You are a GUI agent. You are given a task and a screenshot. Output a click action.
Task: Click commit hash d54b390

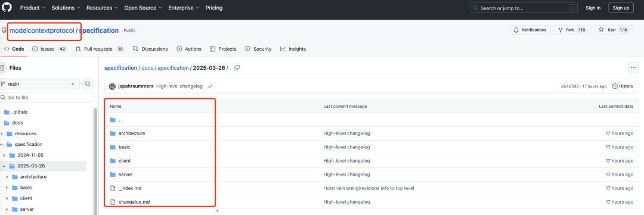click(x=569, y=86)
